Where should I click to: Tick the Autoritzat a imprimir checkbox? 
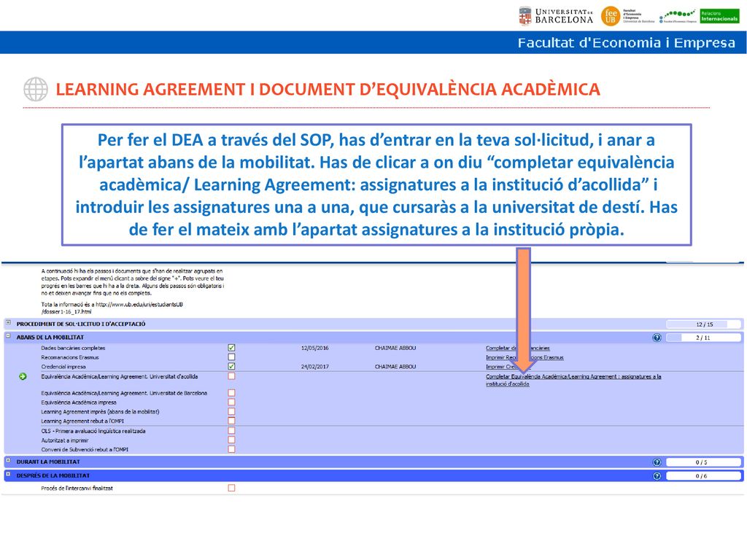pos(231,440)
